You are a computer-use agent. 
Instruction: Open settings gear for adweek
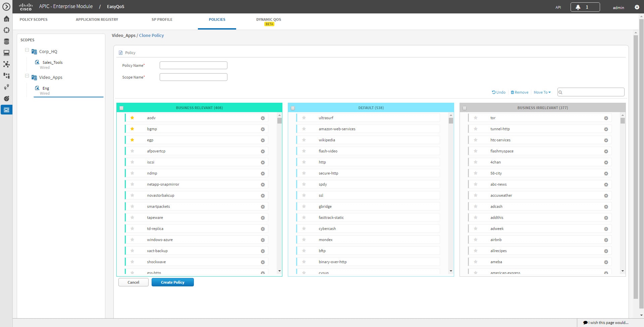point(606,229)
